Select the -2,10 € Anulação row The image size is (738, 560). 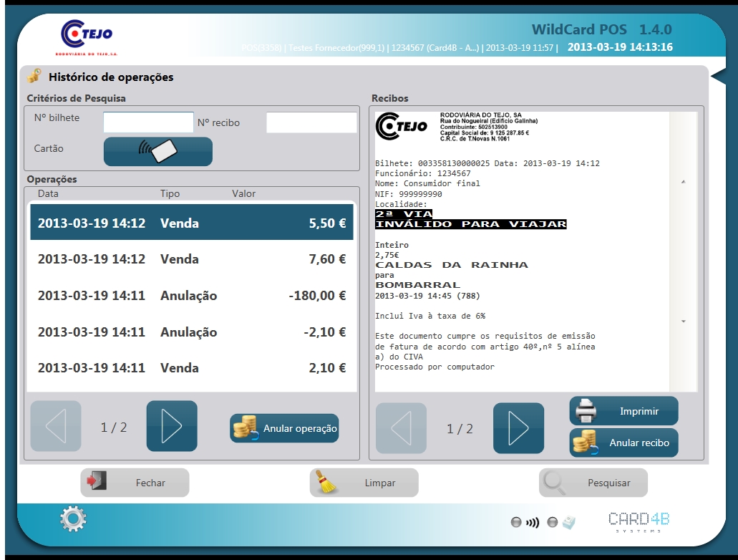click(191, 332)
